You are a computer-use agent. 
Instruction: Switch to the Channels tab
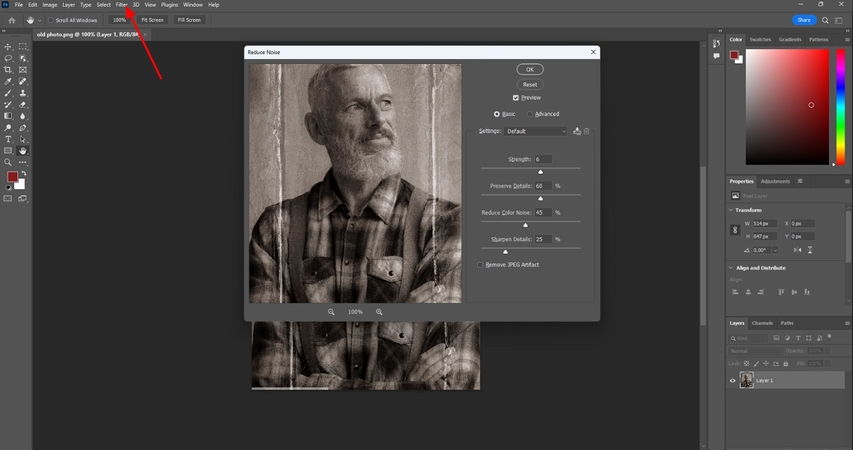click(x=762, y=323)
